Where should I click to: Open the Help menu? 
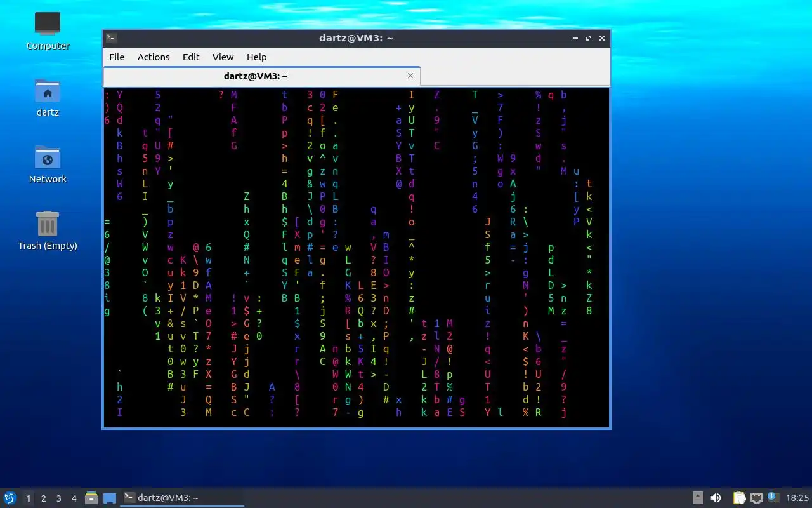tap(256, 57)
